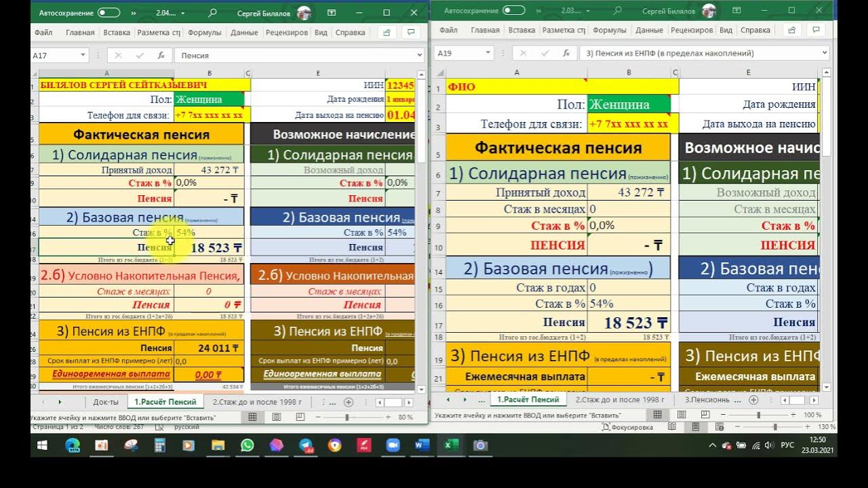
Task: Open Справка tab in right Excel window
Action: 755,30
